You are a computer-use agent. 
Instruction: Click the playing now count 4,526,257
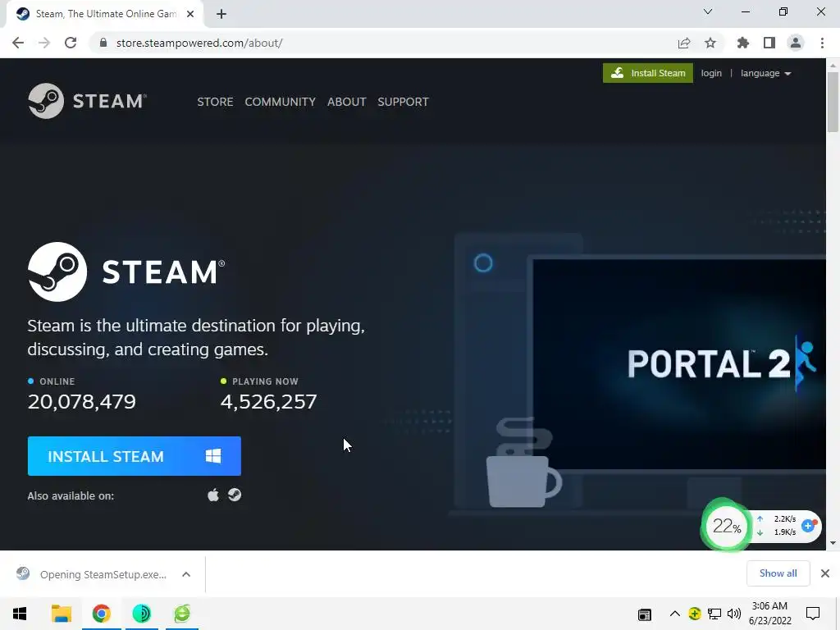pyautogui.click(x=268, y=402)
